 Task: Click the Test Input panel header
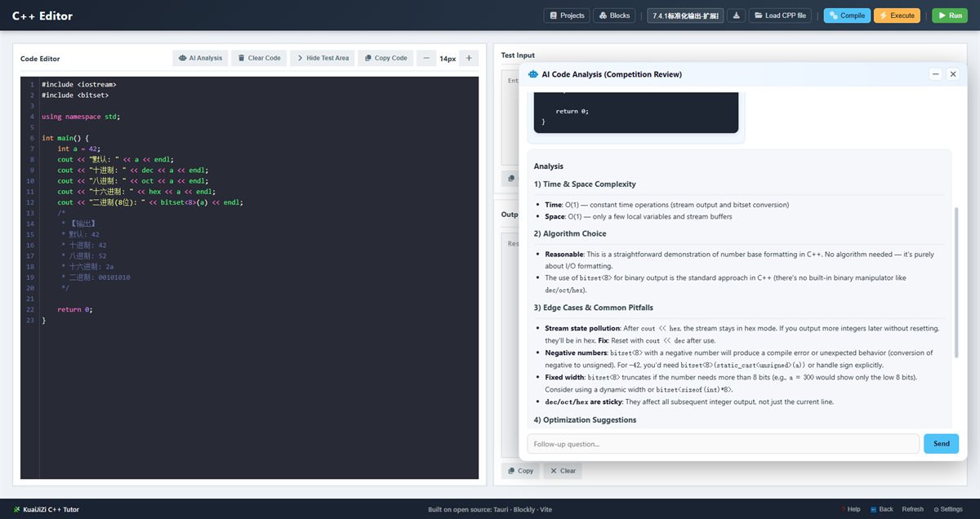point(518,55)
